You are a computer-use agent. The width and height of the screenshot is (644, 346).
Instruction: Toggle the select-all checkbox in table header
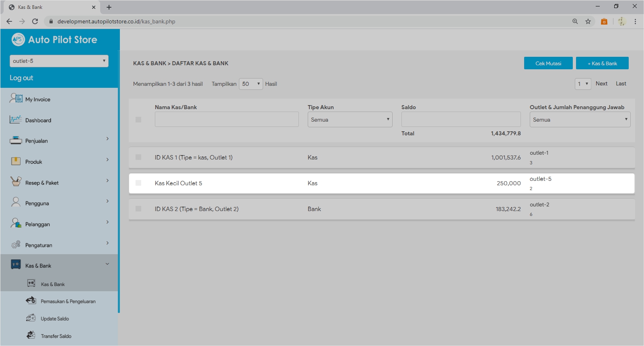click(138, 120)
